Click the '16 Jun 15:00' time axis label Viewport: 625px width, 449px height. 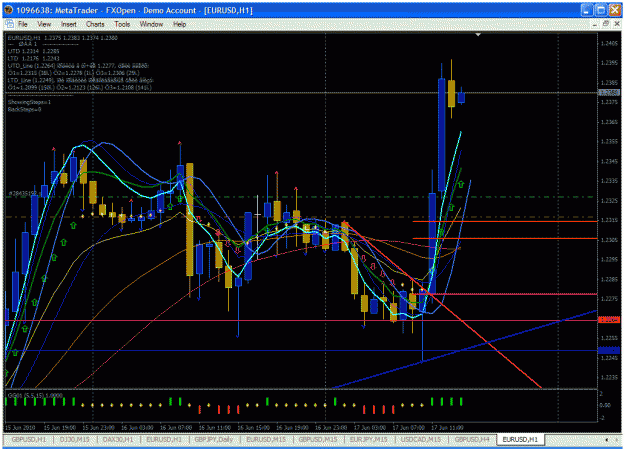(x=254, y=427)
